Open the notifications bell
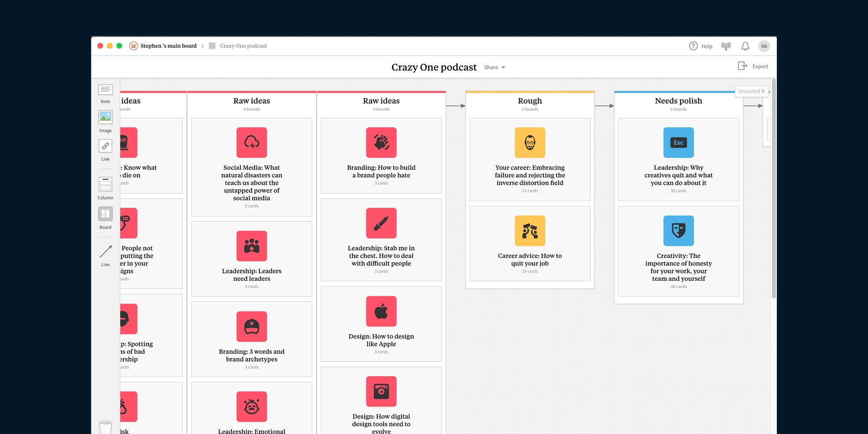The width and height of the screenshot is (868, 434). 745,46
